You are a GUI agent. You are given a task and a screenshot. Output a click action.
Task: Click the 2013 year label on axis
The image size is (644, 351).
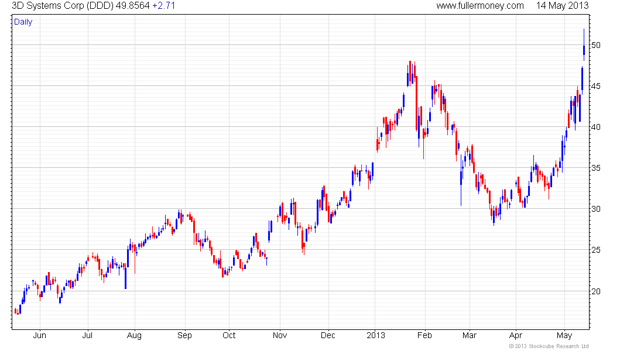[x=376, y=335]
